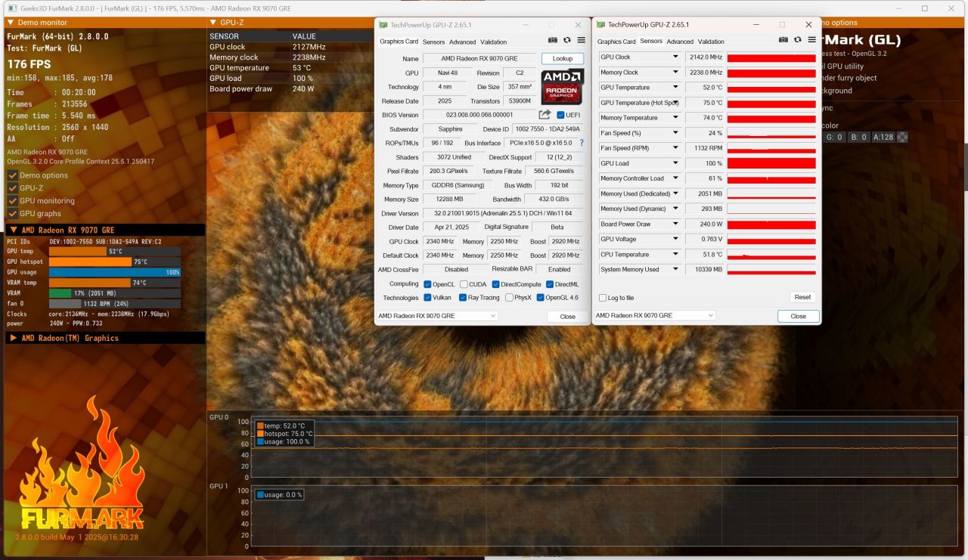The width and height of the screenshot is (968, 560).
Task: Click camera icon in GPU-Z Sensors window
Action: (783, 40)
